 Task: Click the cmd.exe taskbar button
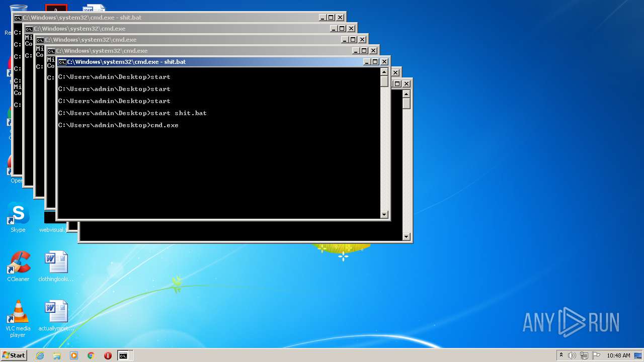pos(123,355)
